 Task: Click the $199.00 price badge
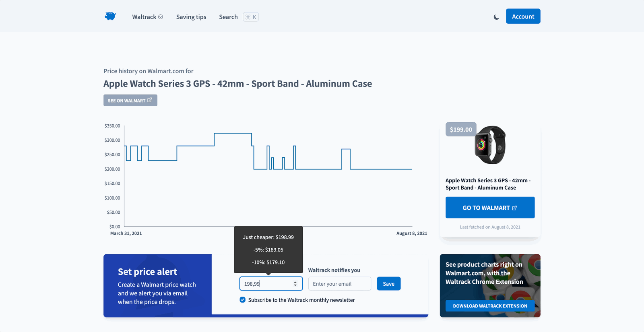[461, 129]
